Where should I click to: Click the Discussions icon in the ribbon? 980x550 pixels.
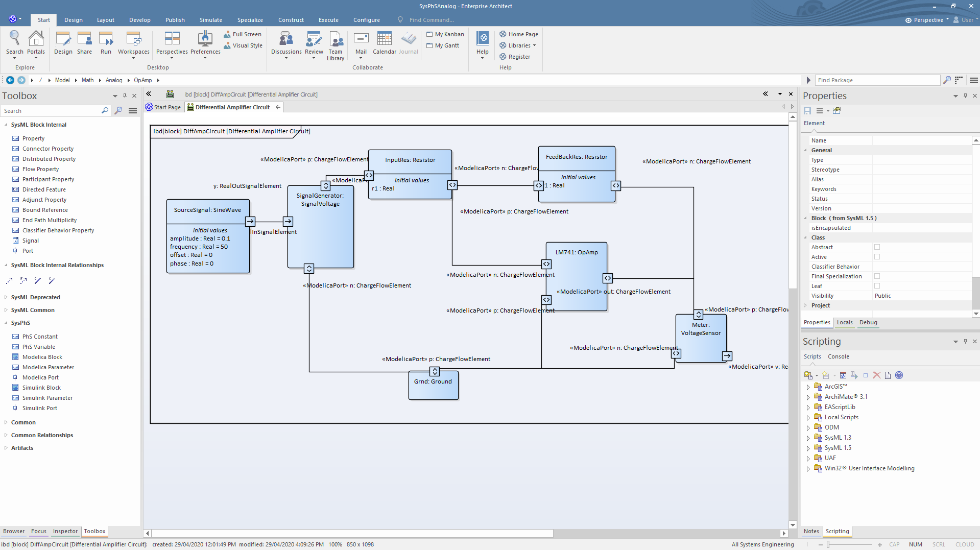[x=286, y=39]
